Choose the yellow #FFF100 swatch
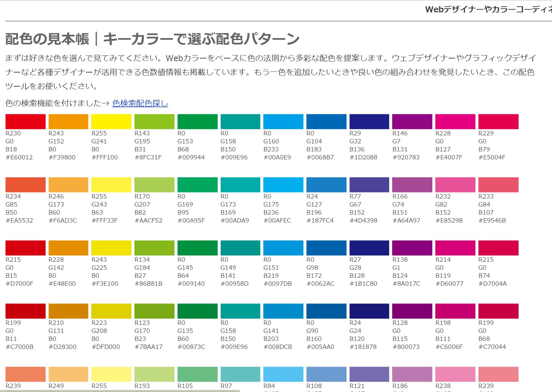The image size is (552, 392). pyautogui.click(x=111, y=122)
